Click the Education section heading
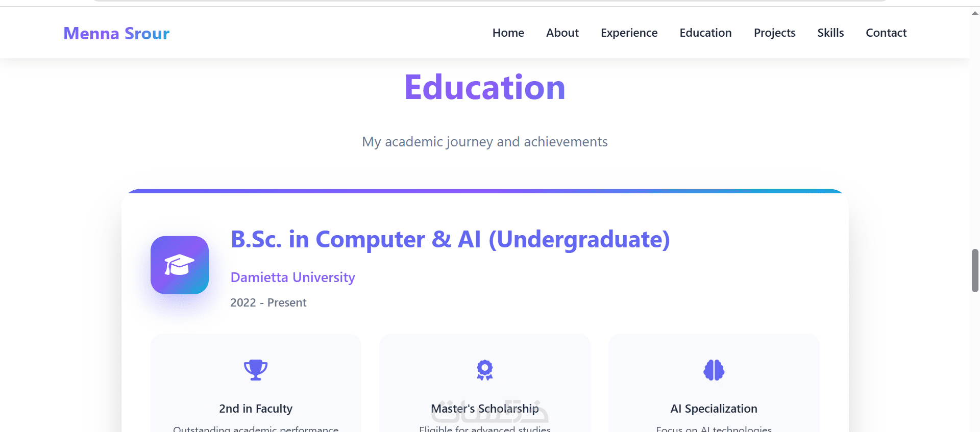The image size is (980, 432). (485, 87)
